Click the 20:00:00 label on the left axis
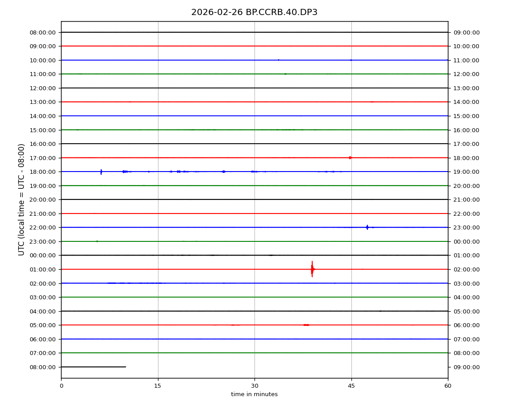The height and width of the screenshot is (420, 509). (x=42, y=199)
